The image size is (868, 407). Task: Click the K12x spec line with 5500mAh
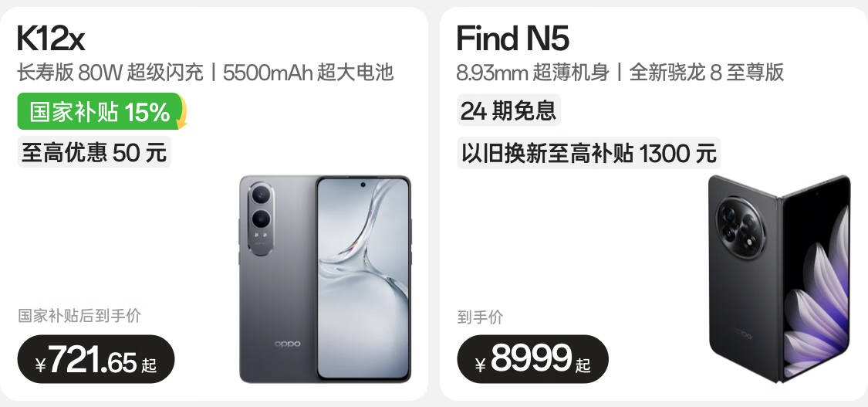pyautogui.click(x=205, y=73)
